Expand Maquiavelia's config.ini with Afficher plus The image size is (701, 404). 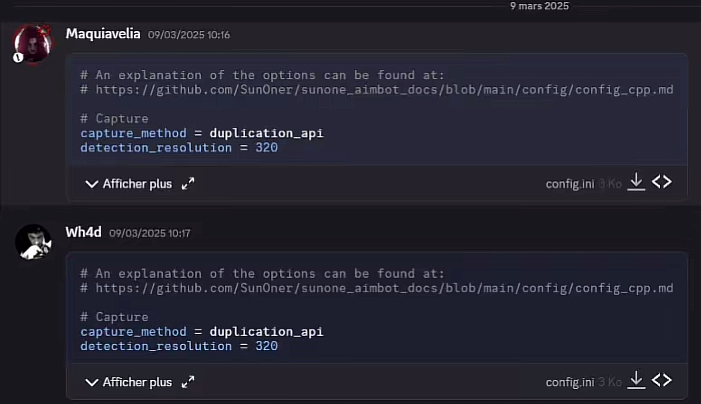[128, 184]
